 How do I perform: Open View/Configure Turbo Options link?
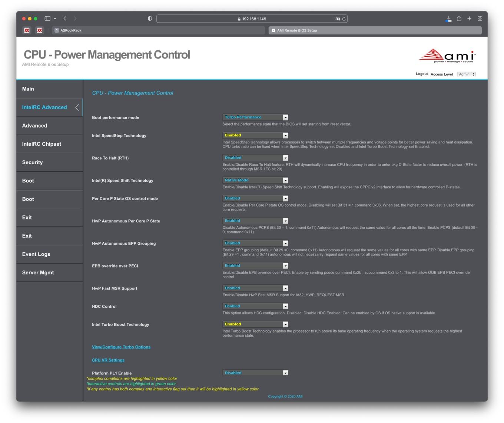tap(121, 347)
